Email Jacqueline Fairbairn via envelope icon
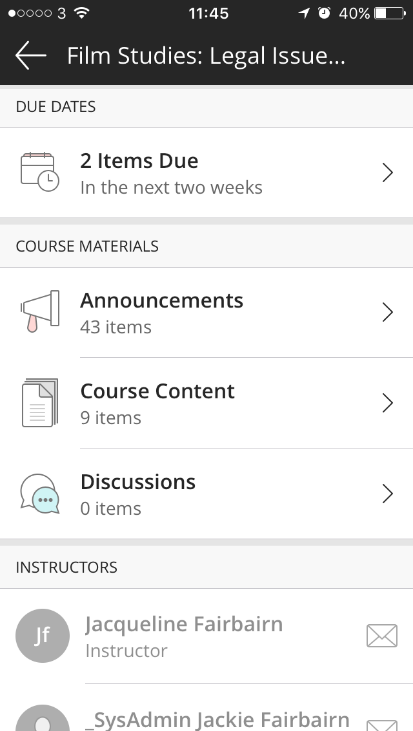Screen dimensions: 413x731 [382, 636]
